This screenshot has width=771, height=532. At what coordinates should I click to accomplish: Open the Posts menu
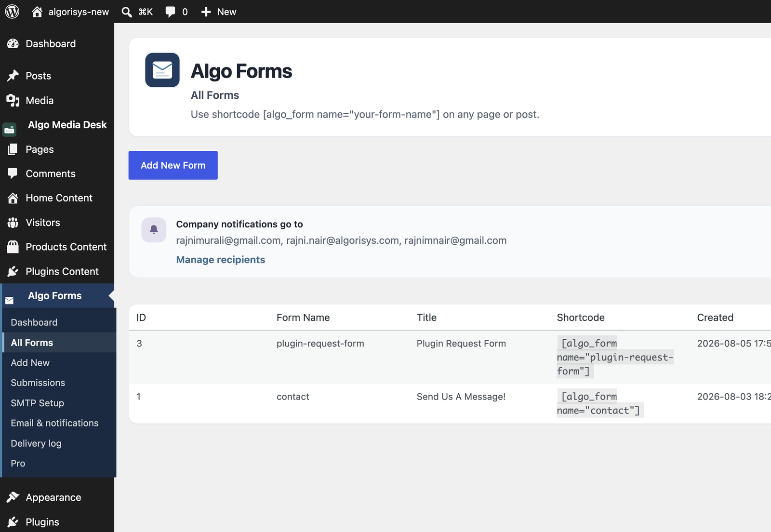[x=38, y=76]
